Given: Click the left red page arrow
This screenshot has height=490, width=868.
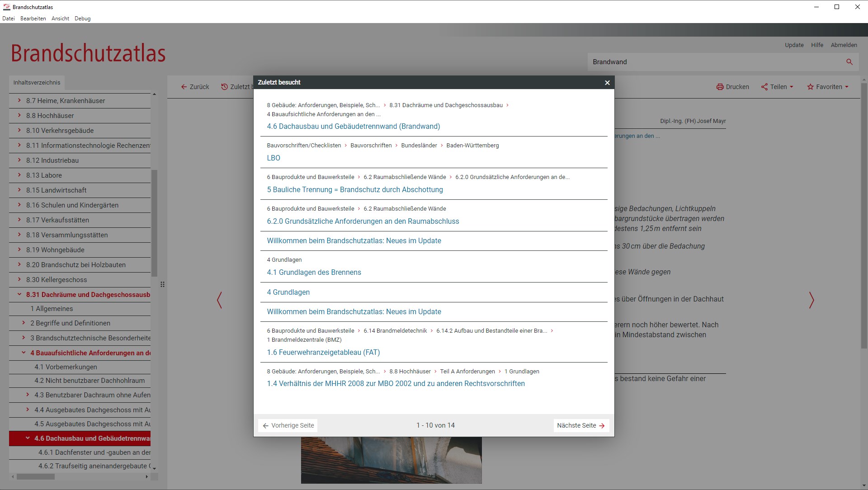Looking at the screenshot, I should (x=219, y=300).
